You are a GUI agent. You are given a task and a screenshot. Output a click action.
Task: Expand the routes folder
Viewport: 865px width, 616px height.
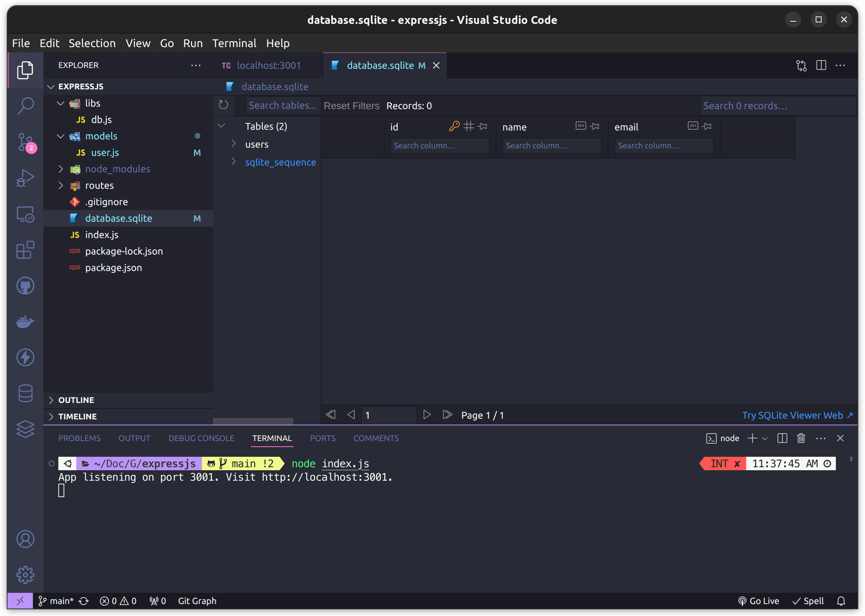pyautogui.click(x=61, y=185)
